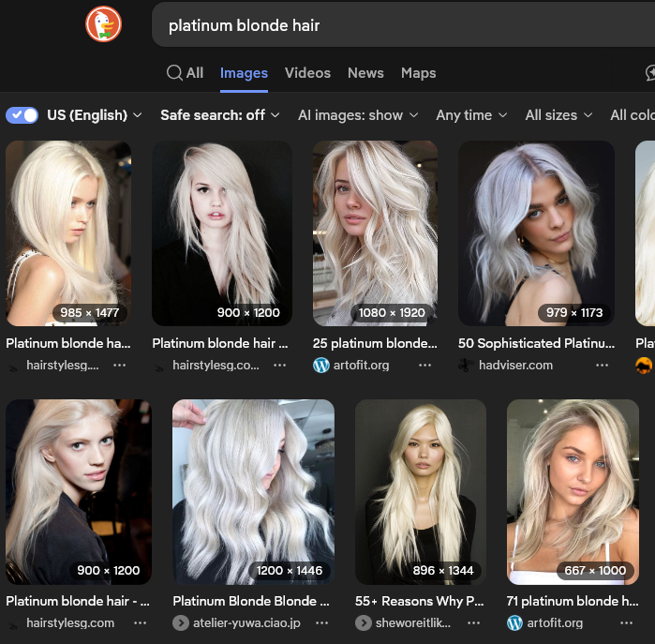Click the AI chat icon beside Maps
Image resolution: width=655 pixels, height=644 pixels.
[x=650, y=73]
